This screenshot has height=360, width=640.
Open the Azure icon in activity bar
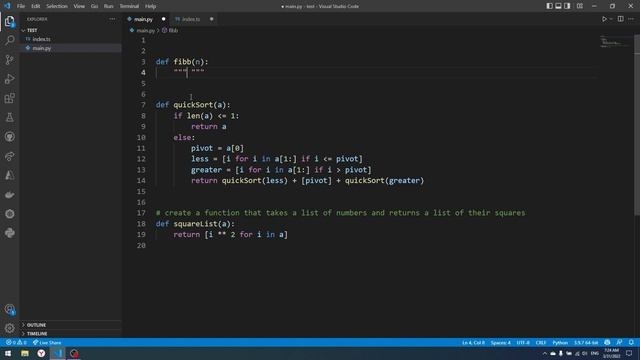[x=9, y=175]
